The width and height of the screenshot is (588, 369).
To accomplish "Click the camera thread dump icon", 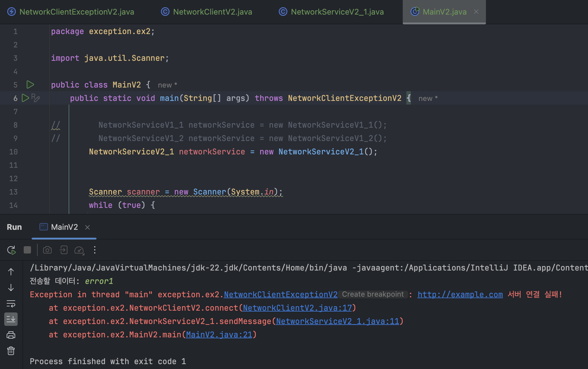I will 47,250.
